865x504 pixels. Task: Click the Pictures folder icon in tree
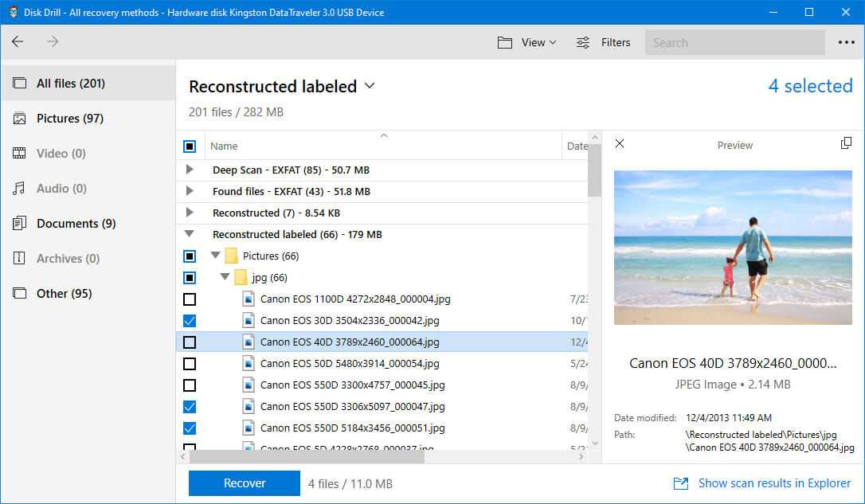[x=232, y=256]
